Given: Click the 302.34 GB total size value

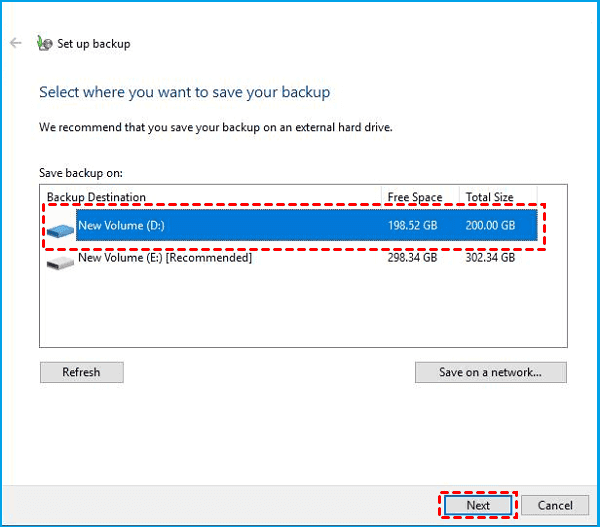Looking at the screenshot, I should pyautogui.click(x=490, y=258).
